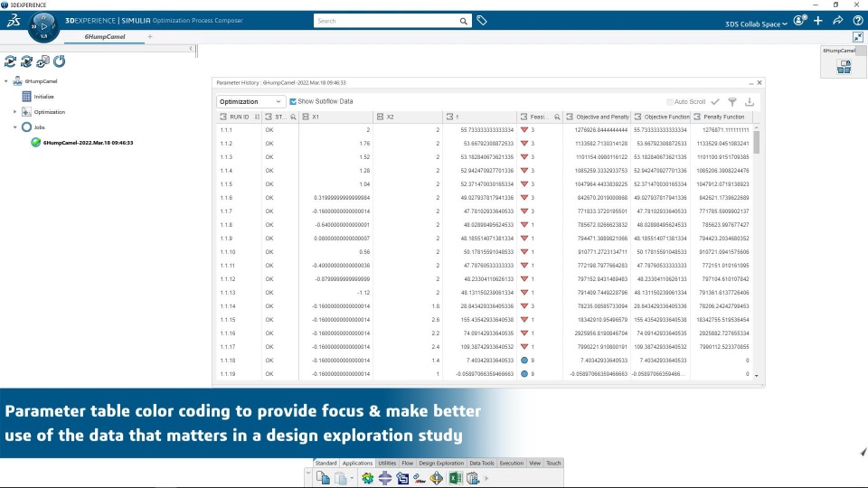The width and height of the screenshot is (868, 488).
Task: Collapse the Jobs tree node
Action: tap(15, 127)
